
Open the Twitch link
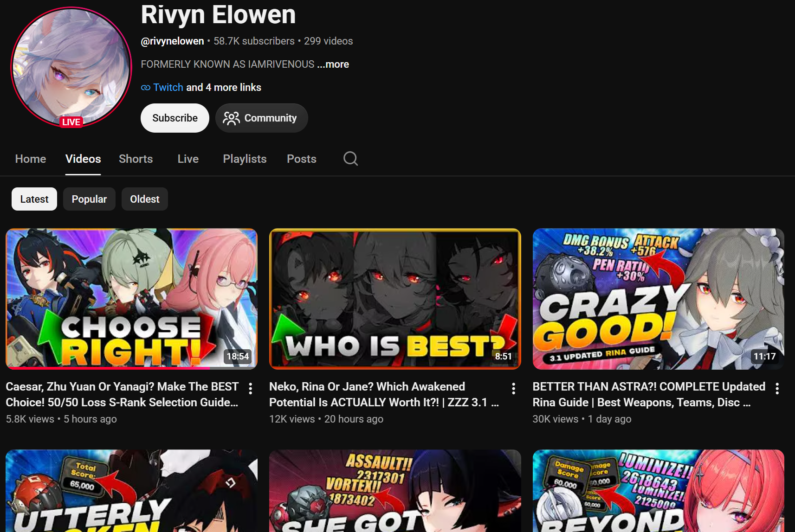click(168, 88)
